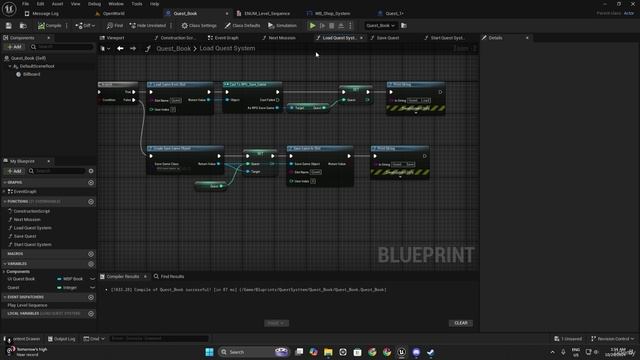Viewport: 640px width, 360px height.
Task: Select DefaultSceneRoot in Components tree
Action: [37, 66]
